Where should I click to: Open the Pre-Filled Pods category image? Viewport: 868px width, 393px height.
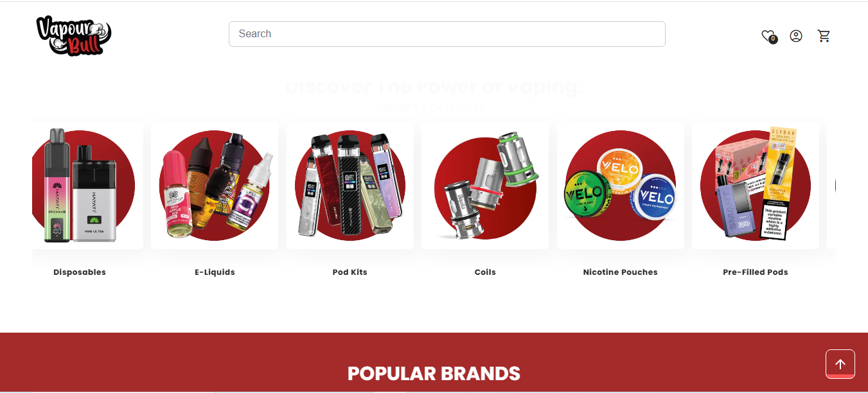(756, 186)
